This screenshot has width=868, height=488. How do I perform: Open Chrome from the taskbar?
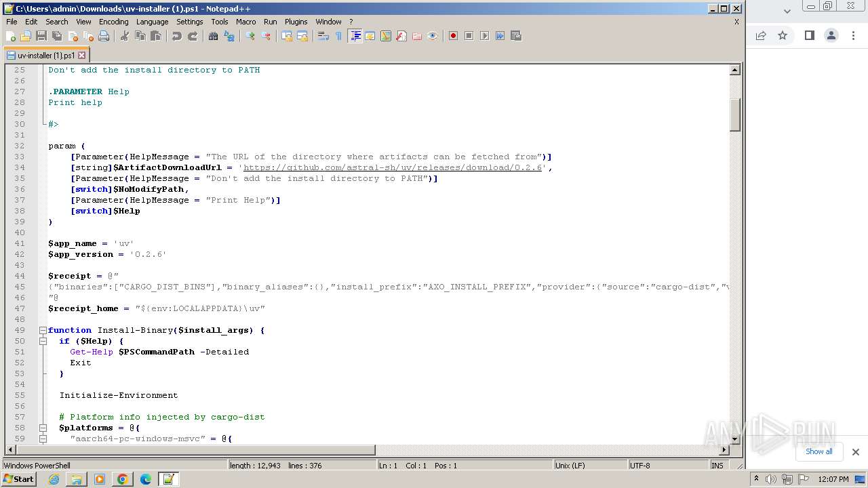tap(123, 479)
